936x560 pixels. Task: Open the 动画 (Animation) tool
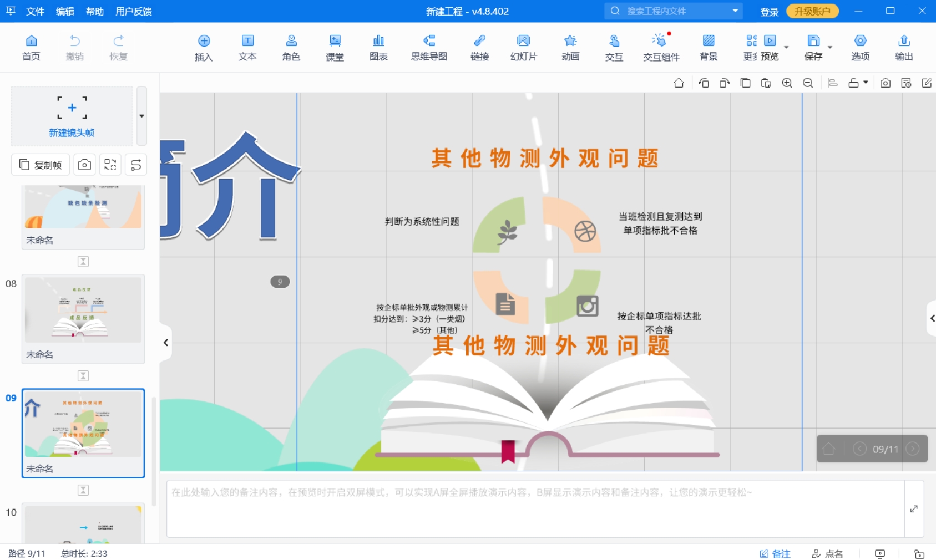point(570,47)
